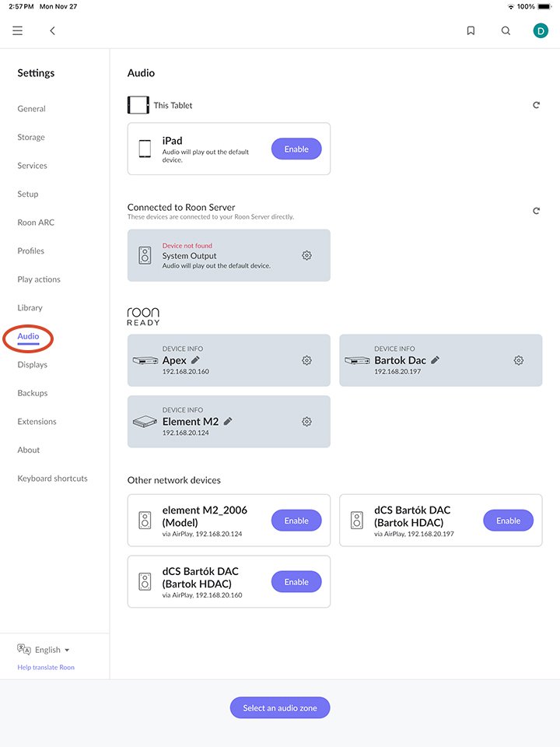Open settings gear for System Output
The image size is (560, 747).
(306, 255)
